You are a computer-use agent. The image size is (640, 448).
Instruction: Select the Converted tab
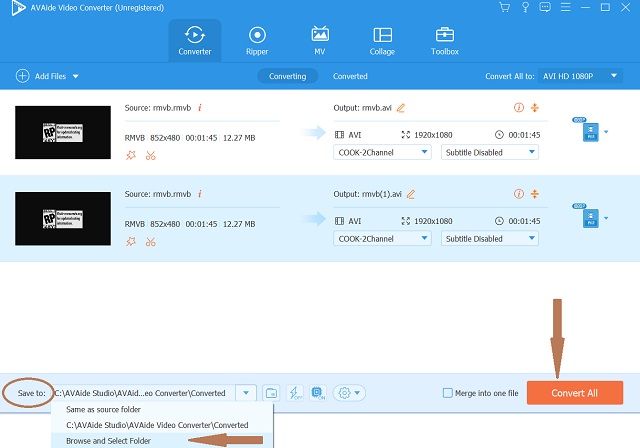350,76
